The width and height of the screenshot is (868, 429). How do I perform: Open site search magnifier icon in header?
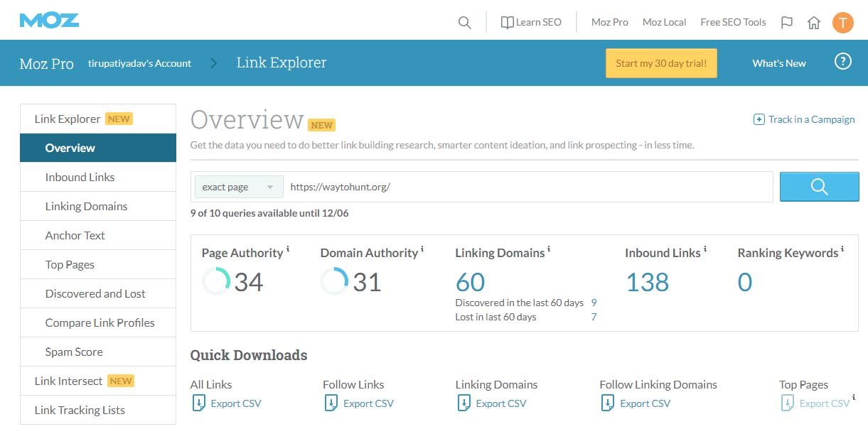465,22
